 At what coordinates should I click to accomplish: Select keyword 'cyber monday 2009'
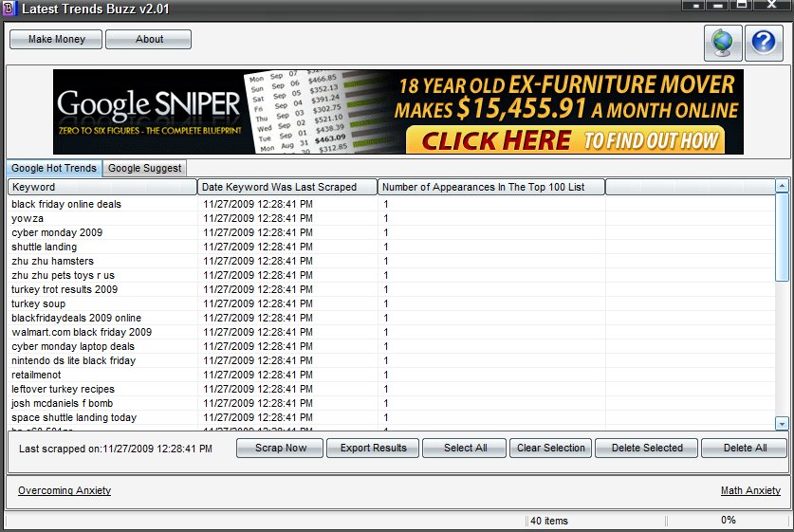pos(57,232)
